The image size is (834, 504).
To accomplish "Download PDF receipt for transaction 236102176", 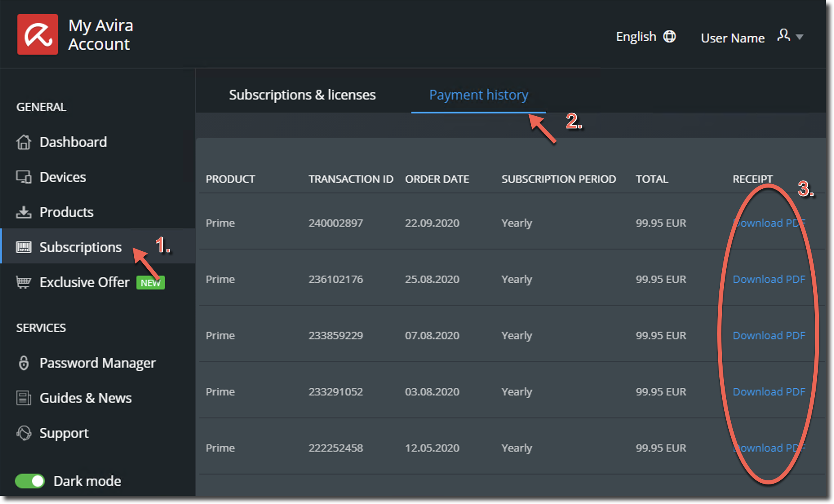I will [769, 279].
